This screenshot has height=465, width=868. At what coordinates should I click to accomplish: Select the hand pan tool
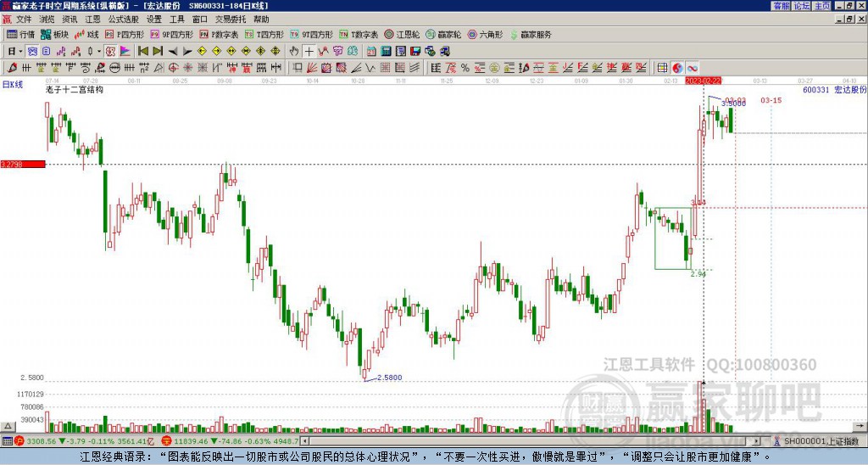click(294, 52)
